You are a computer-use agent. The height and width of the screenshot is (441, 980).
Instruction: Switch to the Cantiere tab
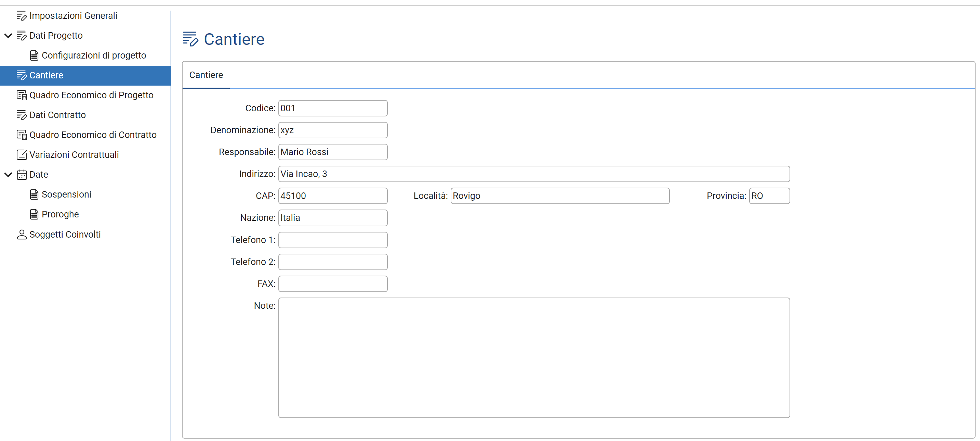pos(206,75)
